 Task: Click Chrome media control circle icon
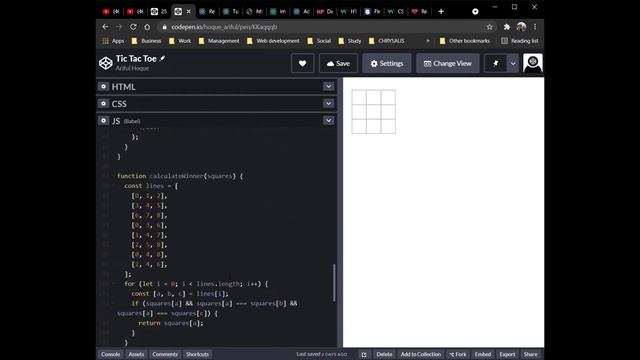click(475, 11)
